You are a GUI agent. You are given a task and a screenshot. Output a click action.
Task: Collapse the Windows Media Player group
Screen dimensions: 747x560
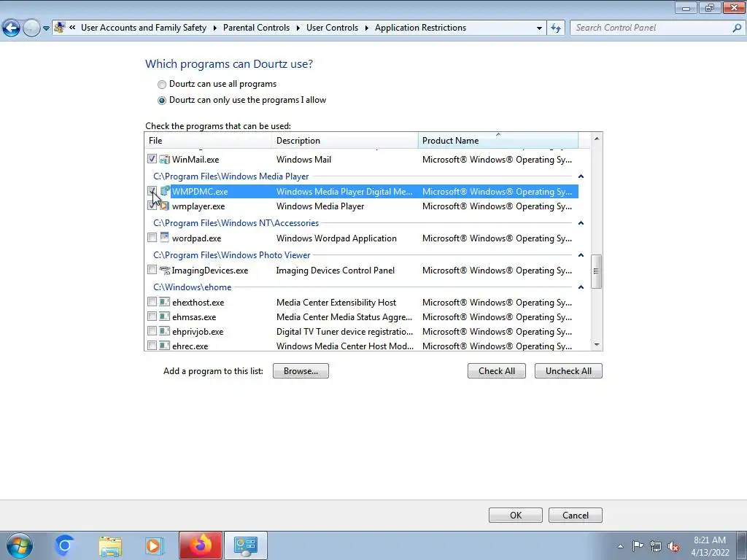tap(581, 176)
